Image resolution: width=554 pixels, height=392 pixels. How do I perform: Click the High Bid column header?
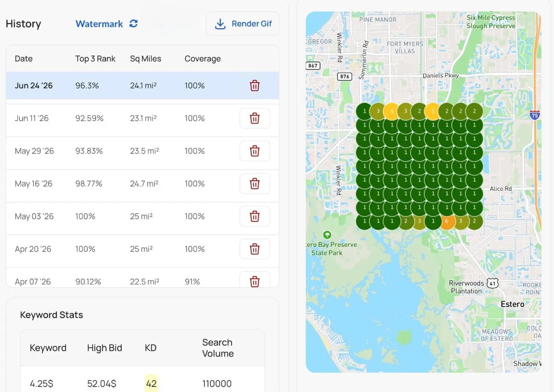tap(105, 348)
